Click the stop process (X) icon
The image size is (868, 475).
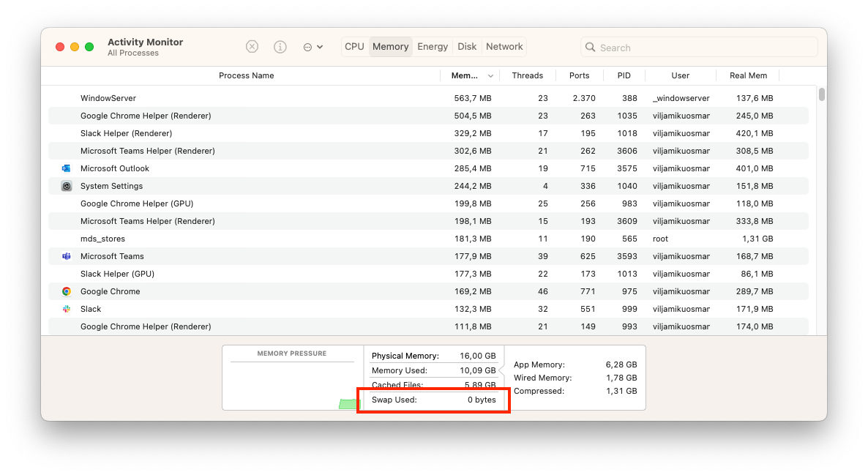point(252,47)
